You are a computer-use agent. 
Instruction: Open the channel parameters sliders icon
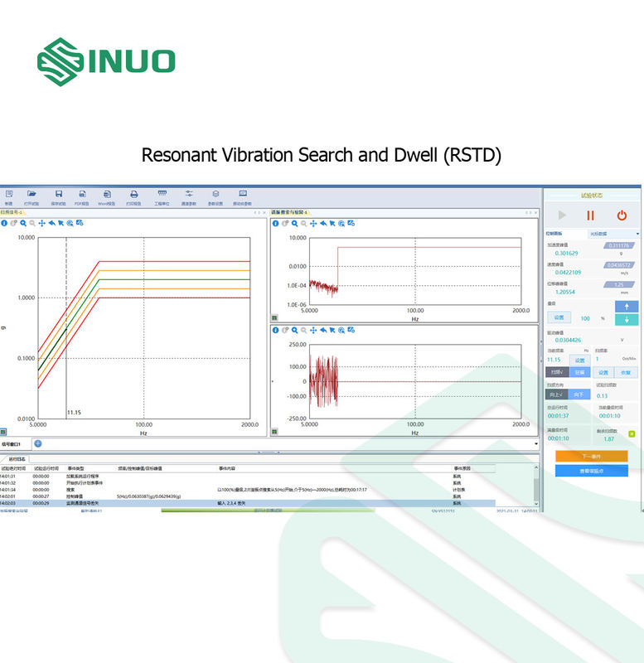click(189, 194)
